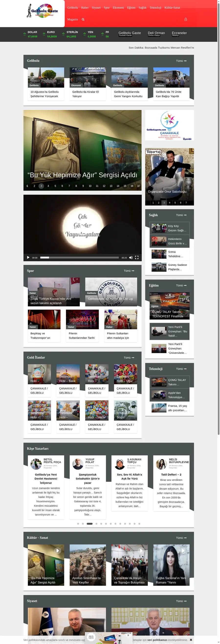Image resolution: width=220 pixels, height=644 pixels.
Task: Click 'Tümü' in the Gelibolu section header
Action: tap(181, 61)
